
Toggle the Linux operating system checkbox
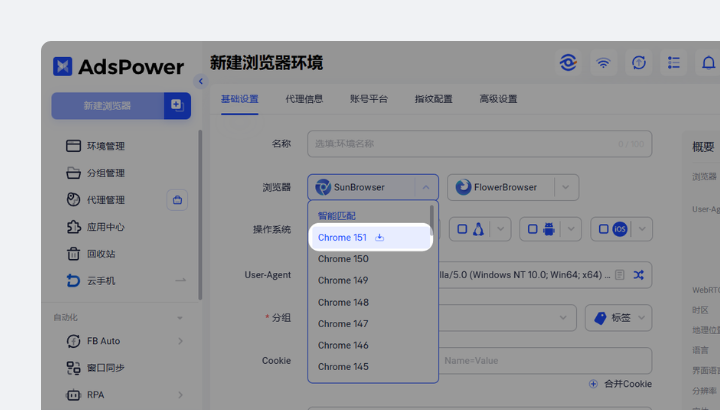(462, 229)
